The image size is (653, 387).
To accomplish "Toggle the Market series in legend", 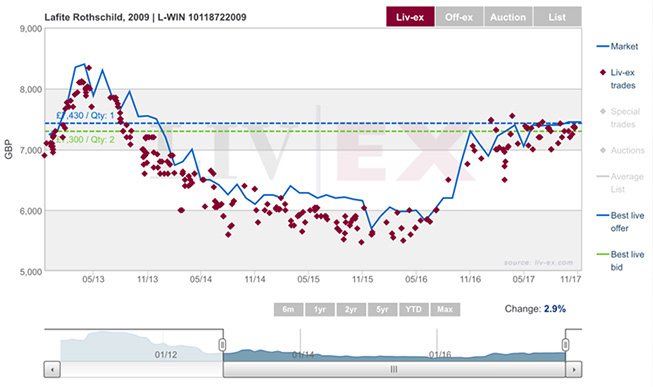I will (618, 46).
